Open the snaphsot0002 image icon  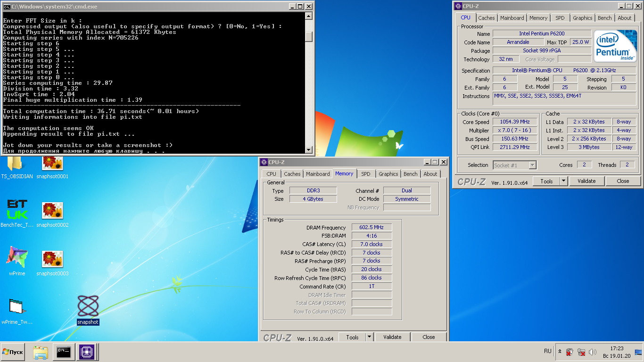point(52,215)
